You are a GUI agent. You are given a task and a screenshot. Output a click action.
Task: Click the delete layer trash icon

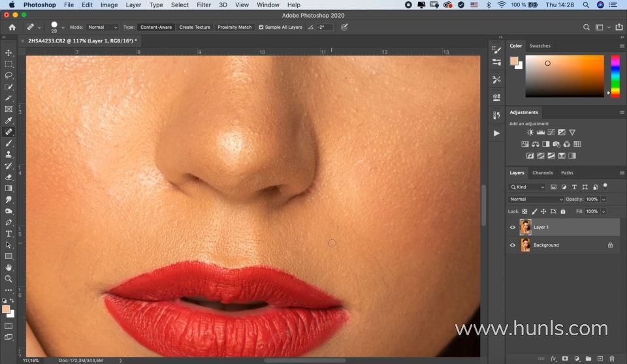tap(612, 358)
